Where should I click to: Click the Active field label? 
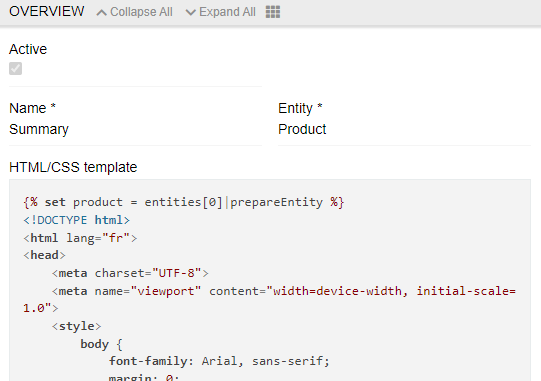point(28,49)
